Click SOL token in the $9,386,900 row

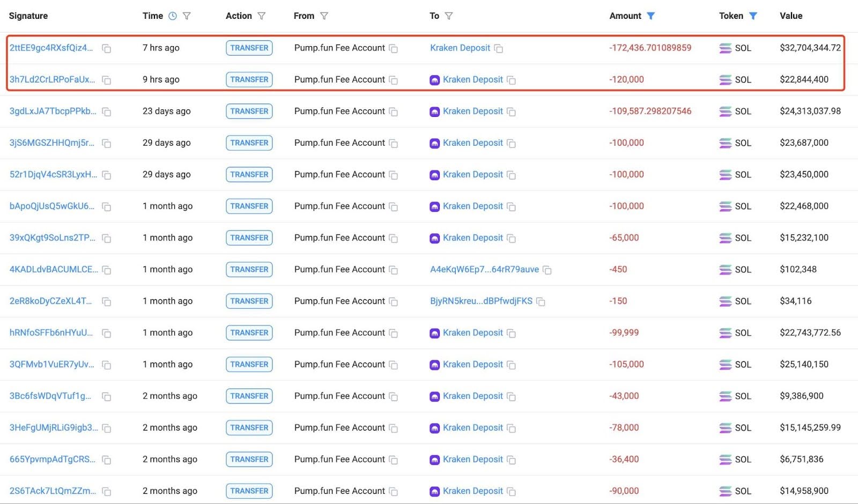735,396
